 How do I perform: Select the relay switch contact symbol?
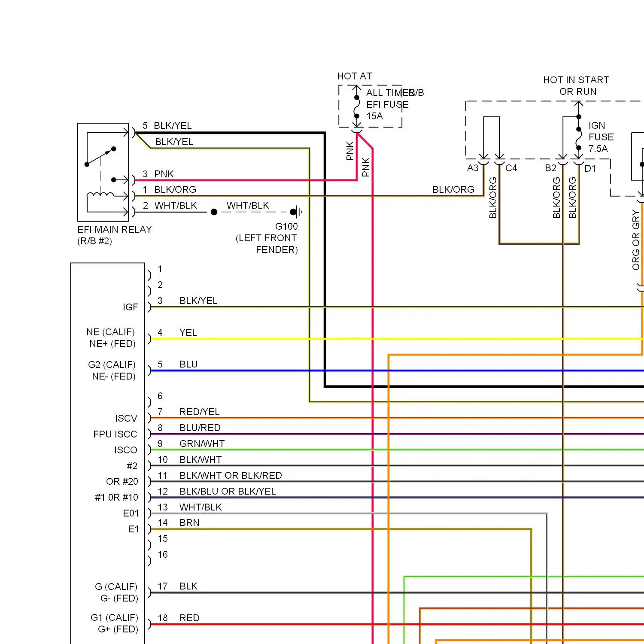(101, 157)
